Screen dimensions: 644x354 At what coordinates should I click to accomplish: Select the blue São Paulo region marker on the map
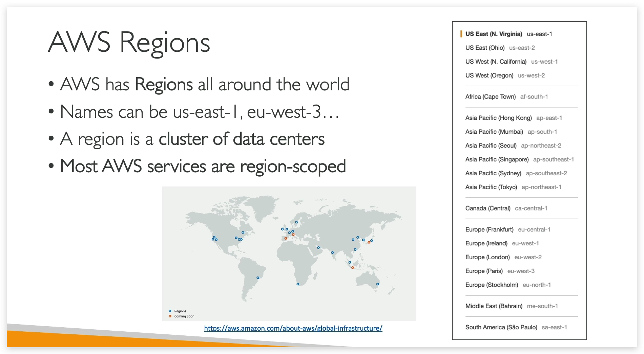tap(258, 278)
